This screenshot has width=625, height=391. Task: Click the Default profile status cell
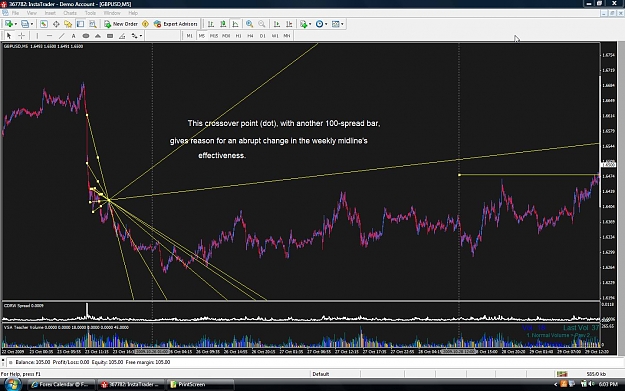pos(321,374)
